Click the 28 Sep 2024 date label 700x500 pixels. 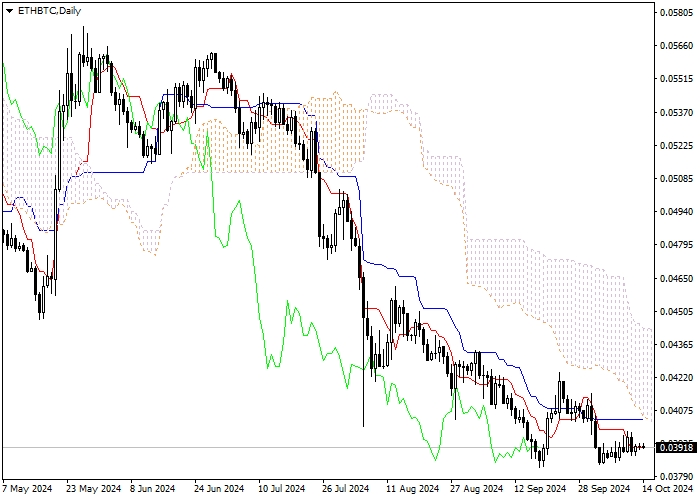604,489
